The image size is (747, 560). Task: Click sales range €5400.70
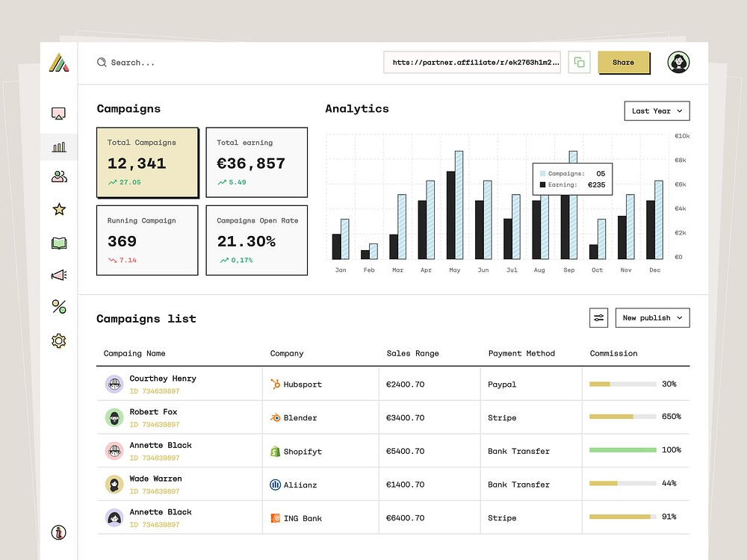point(406,451)
